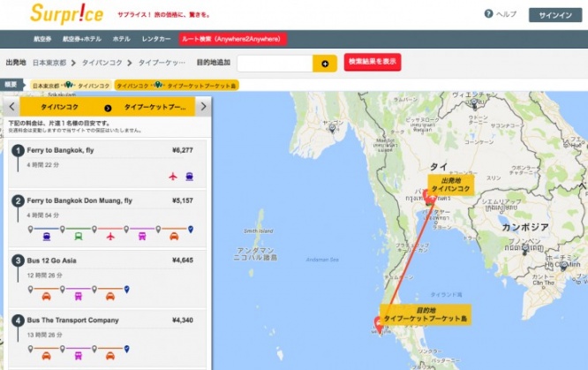Click the red Bangkok origin map marker
Image resolution: width=588 pixels, height=370 pixels.
(x=428, y=197)
